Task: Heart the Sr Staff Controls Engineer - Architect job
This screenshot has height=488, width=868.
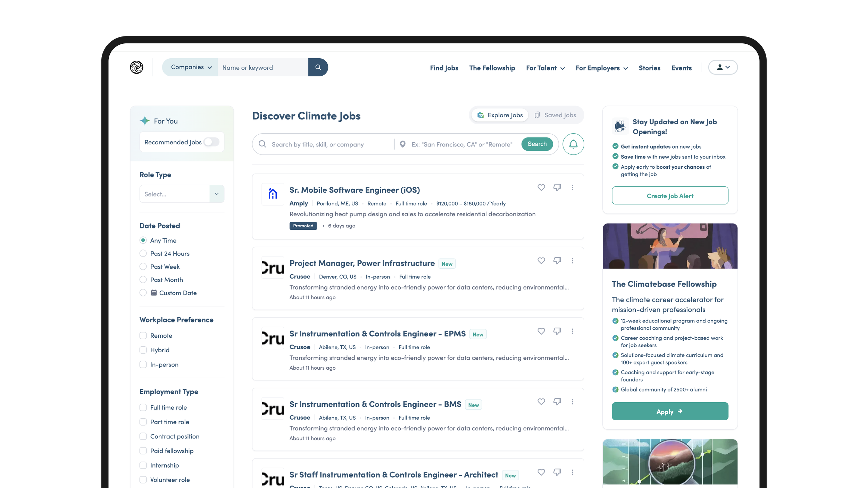Action: pyautogui.click(x=541, y=472)
